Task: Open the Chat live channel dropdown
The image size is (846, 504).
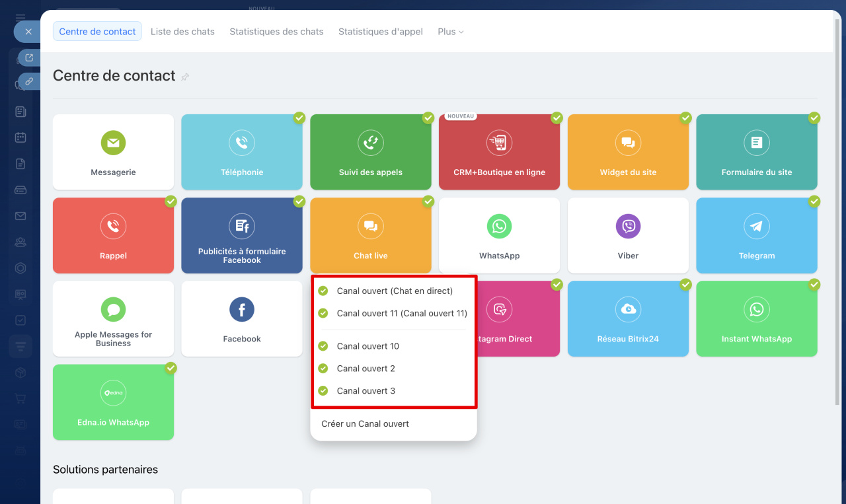Action: click(370, 235)
